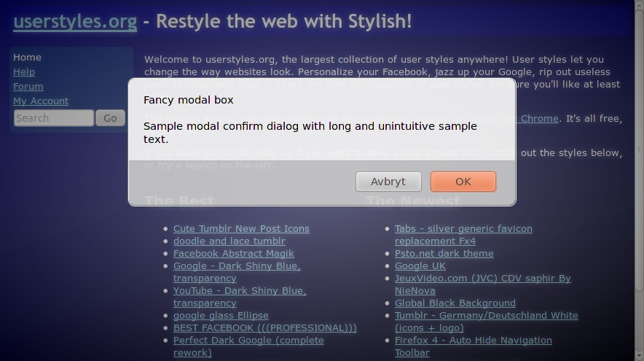Open Tabs - silver generic favicon link
The width and height of the screenshot is (644, 361).
point(463,235)
